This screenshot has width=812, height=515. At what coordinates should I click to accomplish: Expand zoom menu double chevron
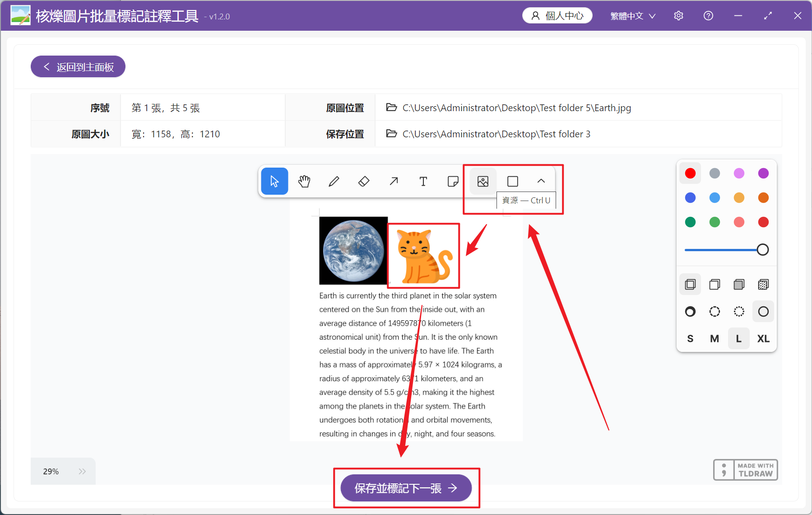82,471
